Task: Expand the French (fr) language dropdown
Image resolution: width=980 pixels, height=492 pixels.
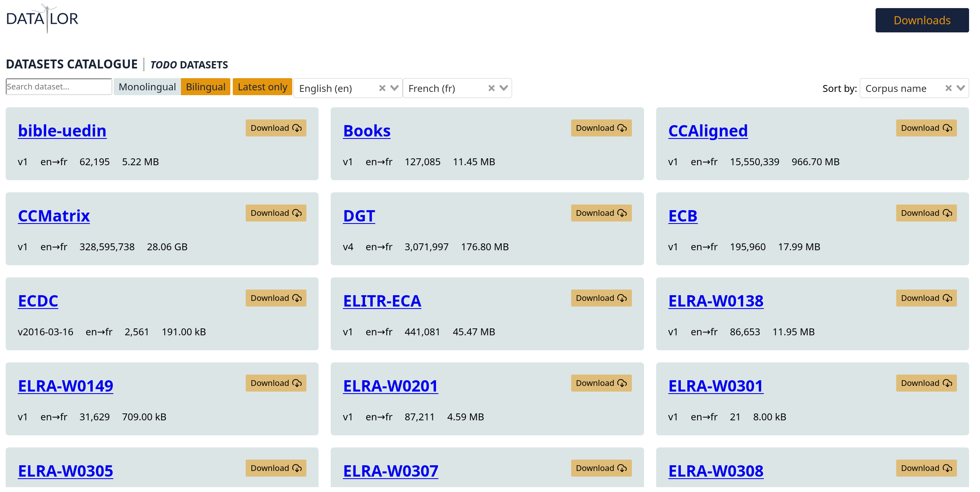Action: coord(504,88)
